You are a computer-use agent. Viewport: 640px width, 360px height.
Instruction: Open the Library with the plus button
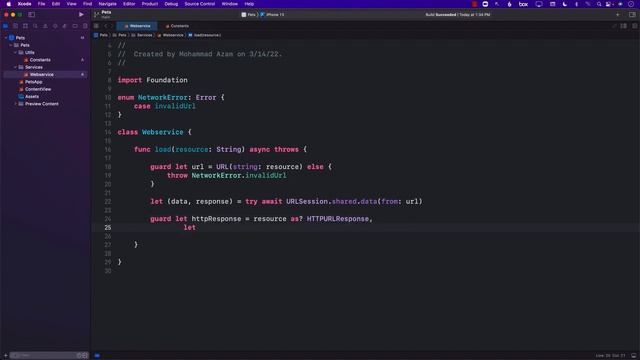tap(618, 14)
